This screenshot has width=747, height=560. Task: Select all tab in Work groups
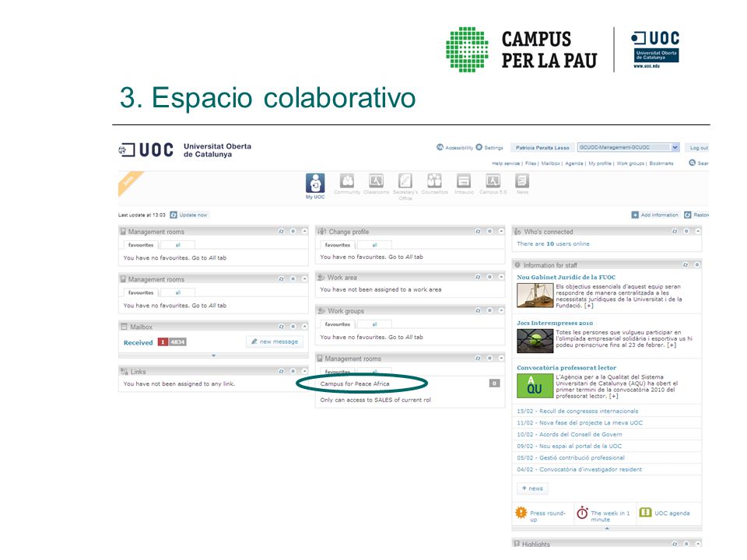pyautogui.click(x=374, y=324)
